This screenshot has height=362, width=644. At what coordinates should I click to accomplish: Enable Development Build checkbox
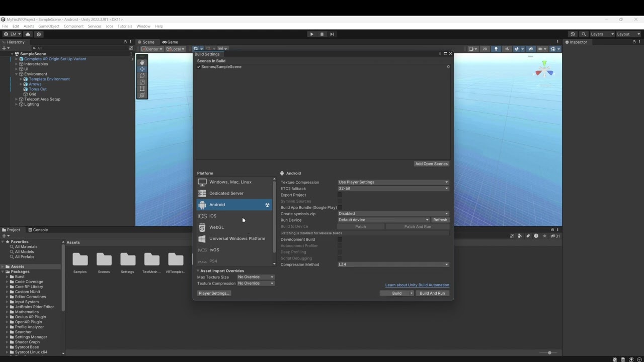click(x=340, y=239)
